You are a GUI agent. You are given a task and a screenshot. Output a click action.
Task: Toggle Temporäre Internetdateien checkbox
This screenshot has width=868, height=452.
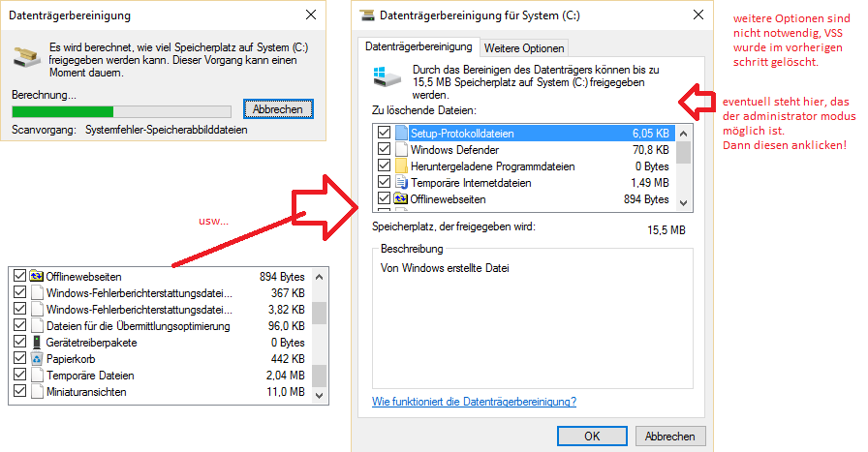click(x=384, y=181)
